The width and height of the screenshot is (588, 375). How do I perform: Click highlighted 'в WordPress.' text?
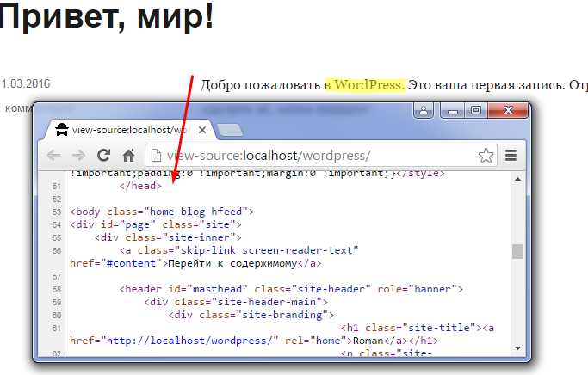point(365,85)
